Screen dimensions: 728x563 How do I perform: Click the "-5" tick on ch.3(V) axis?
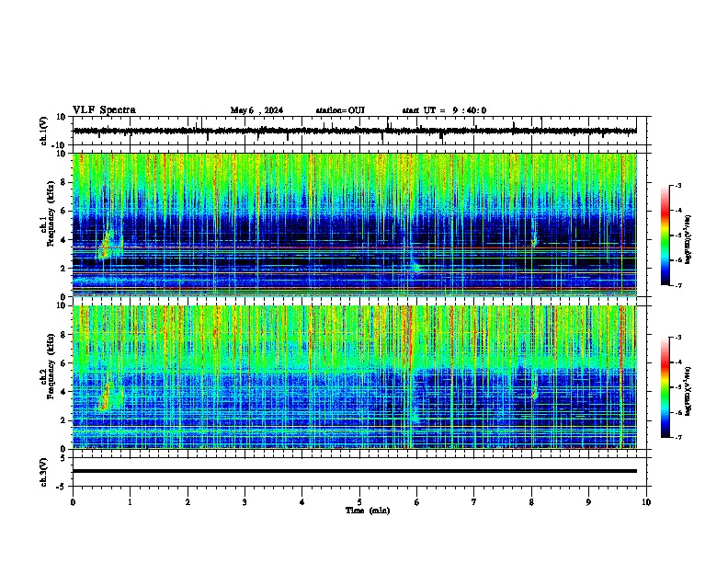(61, 487)
